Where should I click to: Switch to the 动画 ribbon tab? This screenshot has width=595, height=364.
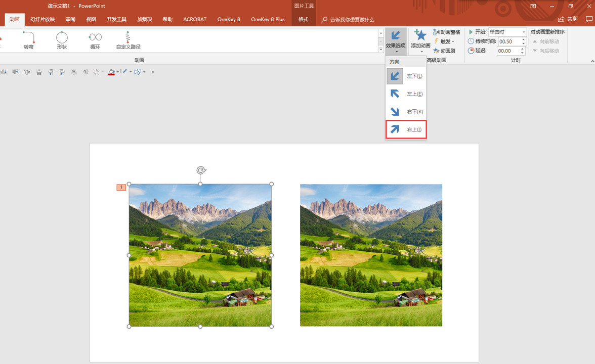(14, 19)
